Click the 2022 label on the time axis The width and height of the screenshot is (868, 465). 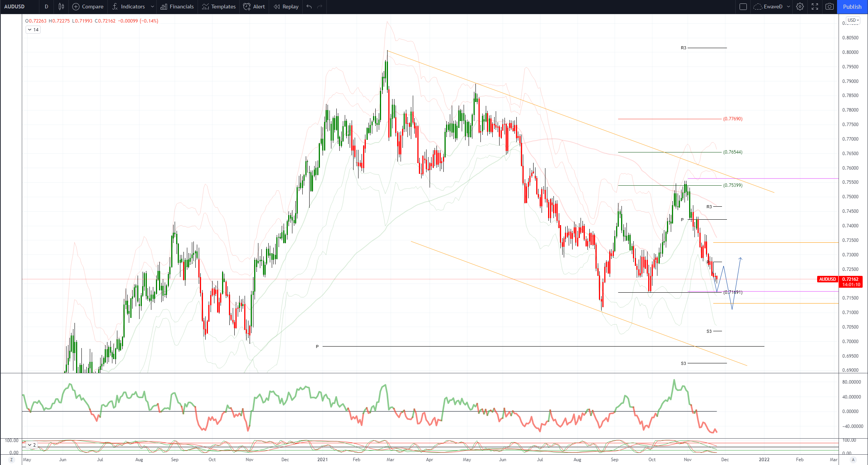(764, 460)
